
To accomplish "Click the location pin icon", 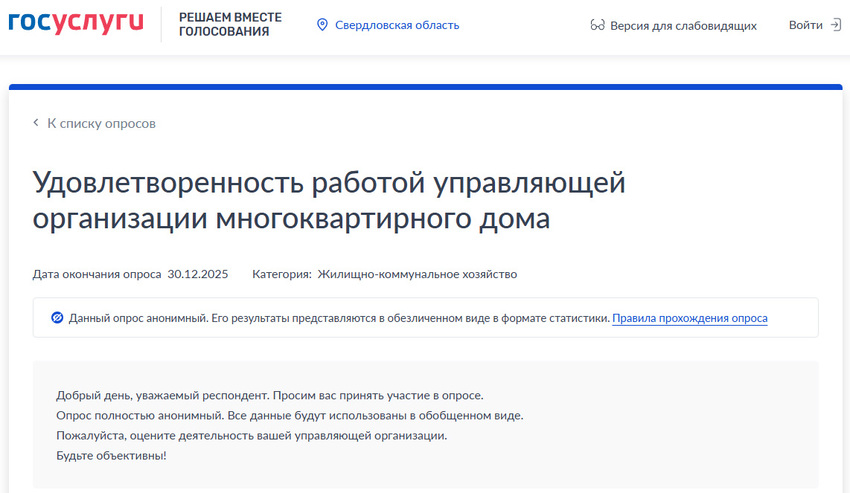I will coord(322,25).
